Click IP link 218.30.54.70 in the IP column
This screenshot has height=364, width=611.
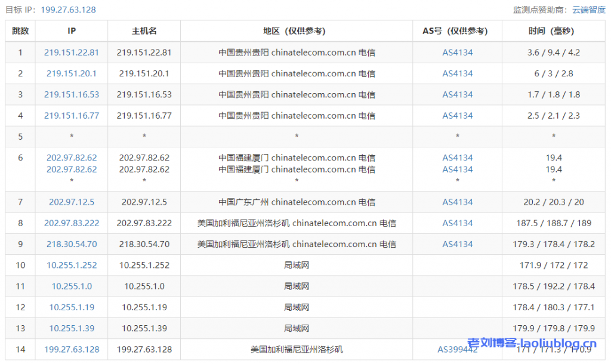[x=72, y=244]
